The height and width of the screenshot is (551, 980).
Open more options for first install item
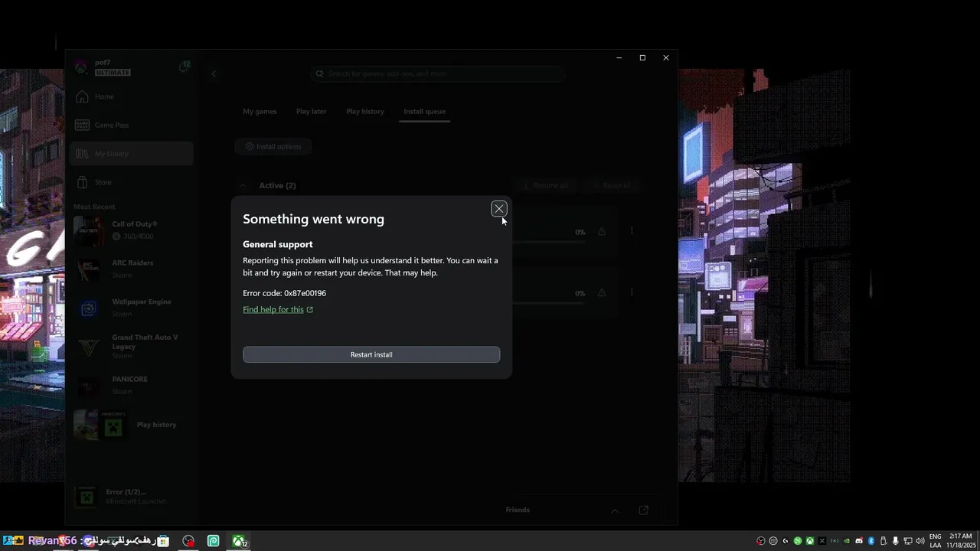point(632,231)
